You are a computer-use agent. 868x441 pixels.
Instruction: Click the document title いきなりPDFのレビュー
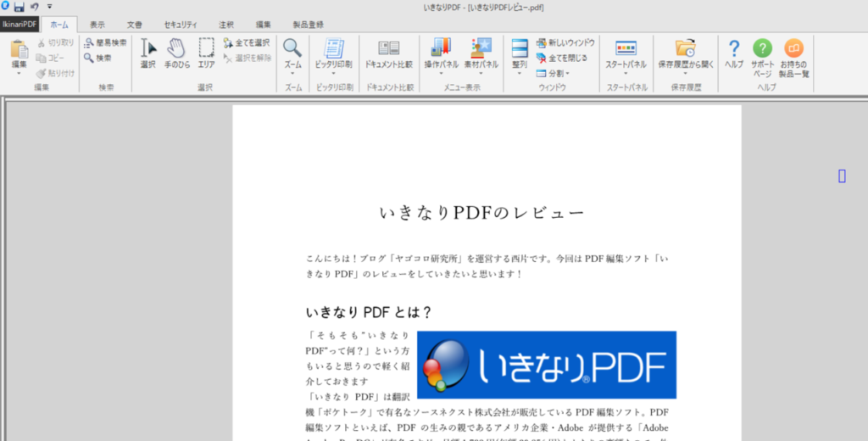tap(481, 213)
